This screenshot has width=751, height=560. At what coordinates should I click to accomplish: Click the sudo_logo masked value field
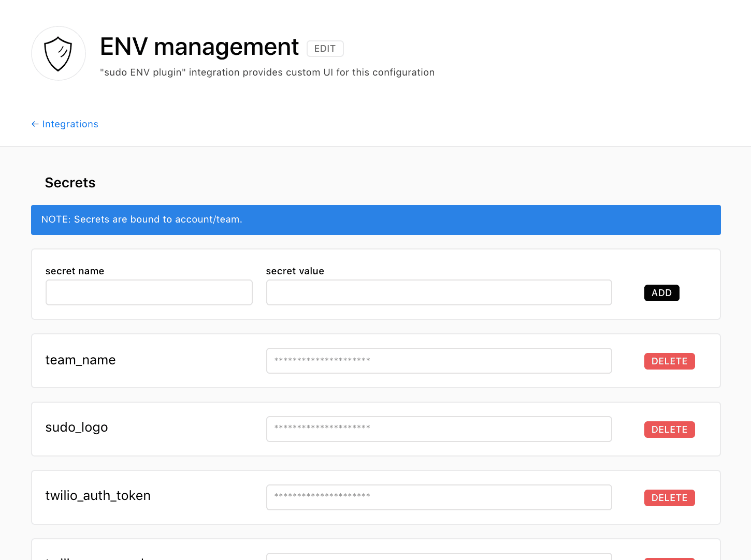(439, 429)
